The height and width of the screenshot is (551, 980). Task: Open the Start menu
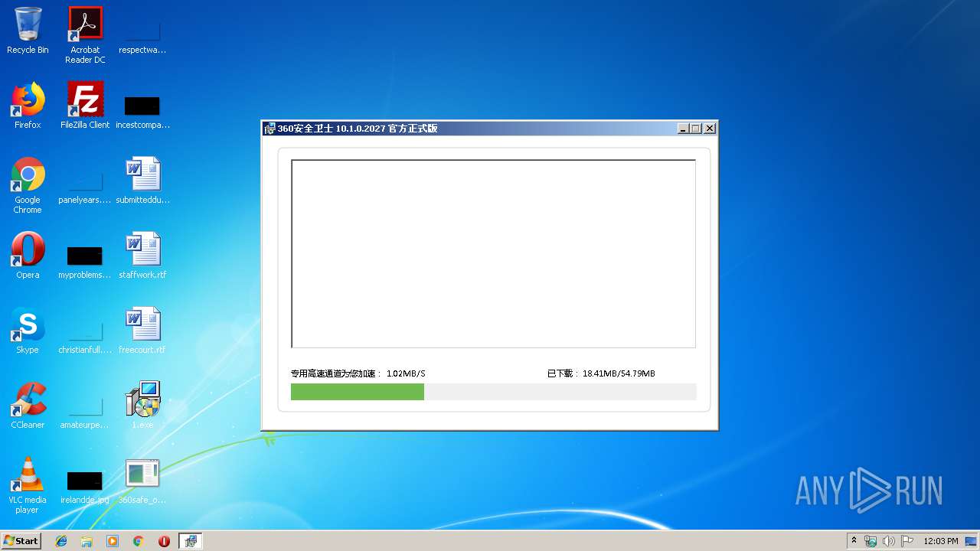pyautogui.click(x=21, y=540)
